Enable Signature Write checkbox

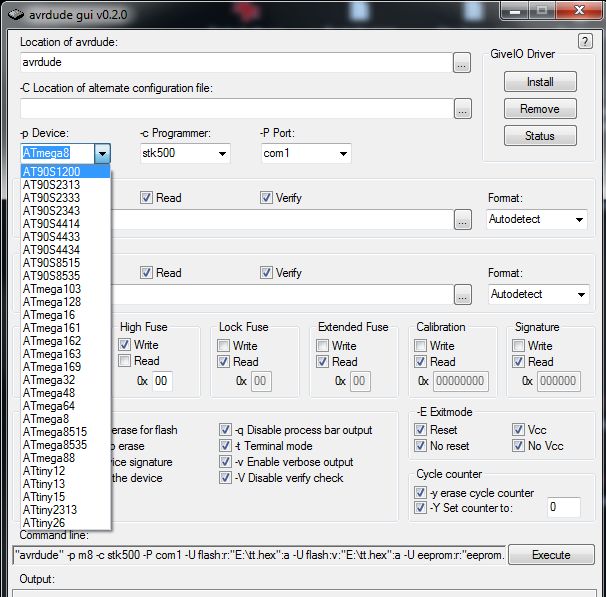(x=518, y=345)
